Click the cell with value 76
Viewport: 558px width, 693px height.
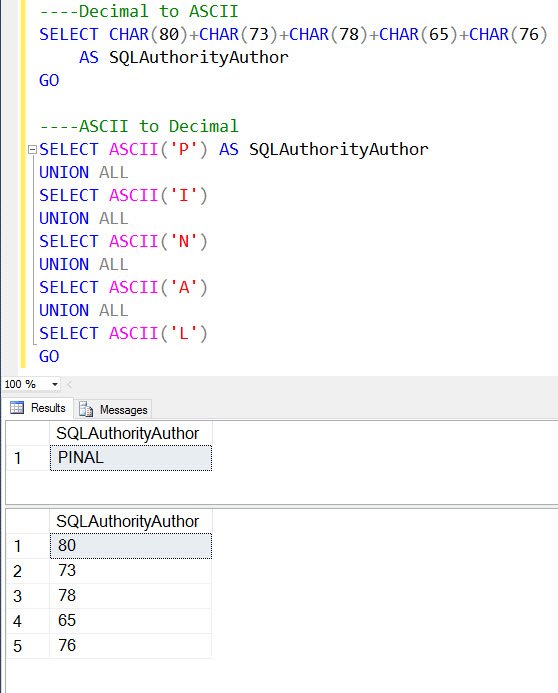point(131,646)
